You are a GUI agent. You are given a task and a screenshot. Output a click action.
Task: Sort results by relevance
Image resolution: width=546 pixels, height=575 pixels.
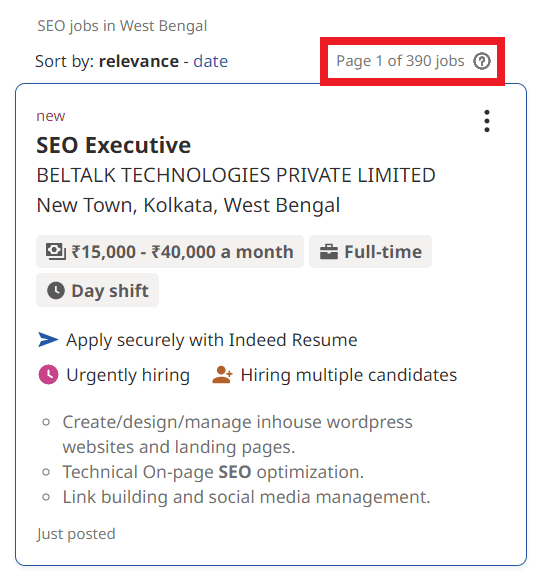coord(139,61)
